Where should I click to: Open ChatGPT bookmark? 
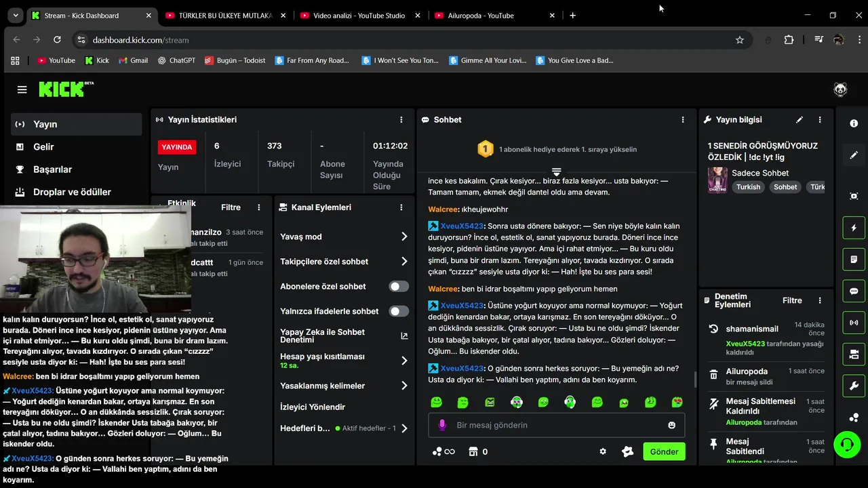[x=176, y=60]
